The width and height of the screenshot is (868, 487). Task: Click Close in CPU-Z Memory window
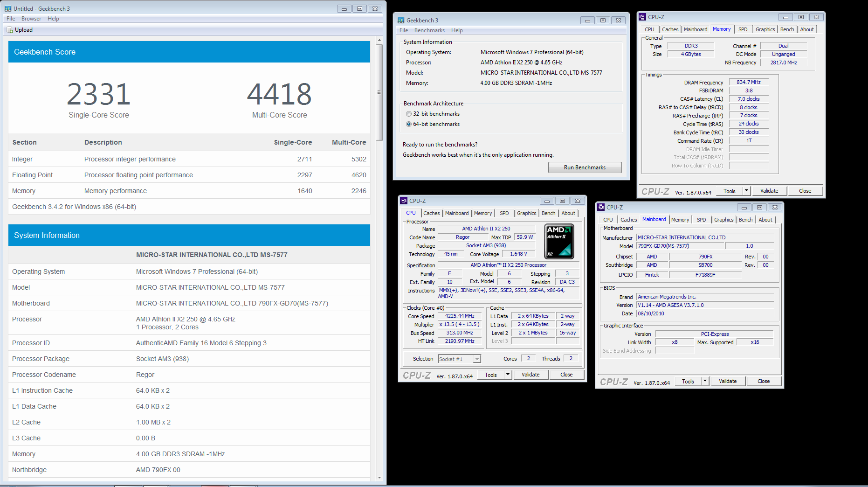coord(805,191)
